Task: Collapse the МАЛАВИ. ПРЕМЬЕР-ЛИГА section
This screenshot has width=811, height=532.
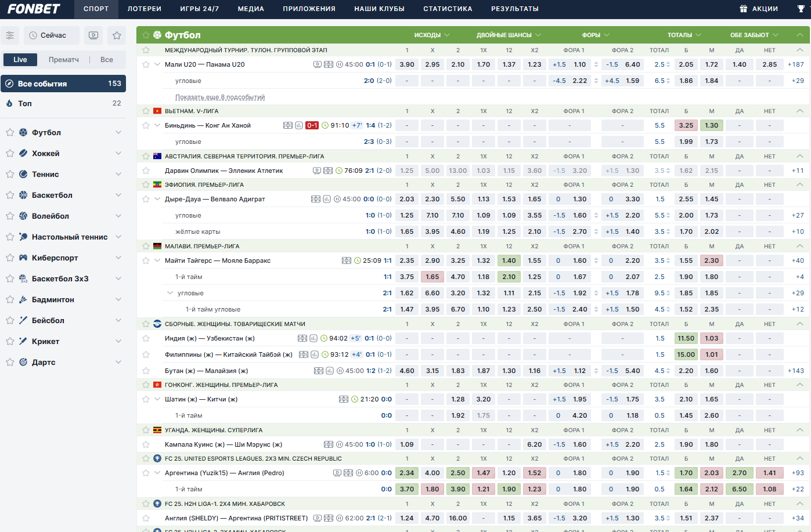Action: (x=800, y=246)
